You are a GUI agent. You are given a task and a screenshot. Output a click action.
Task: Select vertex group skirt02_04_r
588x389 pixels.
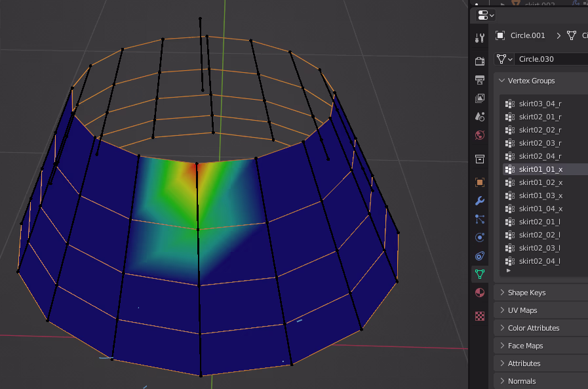[x=545, y=156]
